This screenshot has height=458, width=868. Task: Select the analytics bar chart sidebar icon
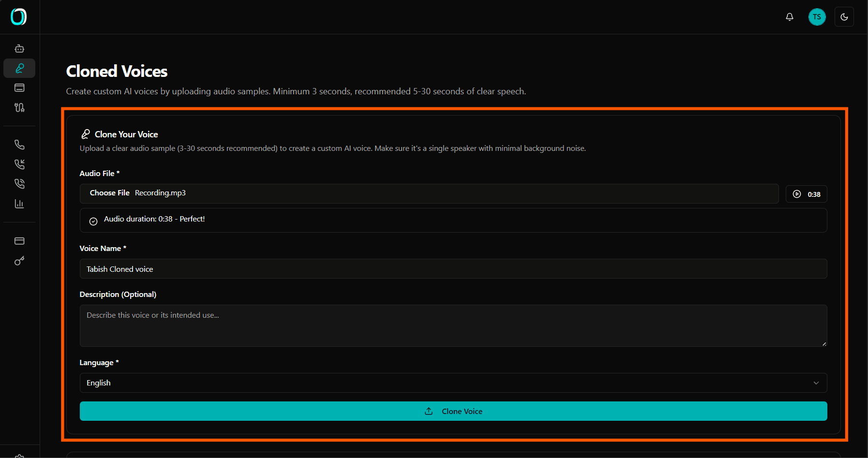pyautogui.click(x=19, y=204)
